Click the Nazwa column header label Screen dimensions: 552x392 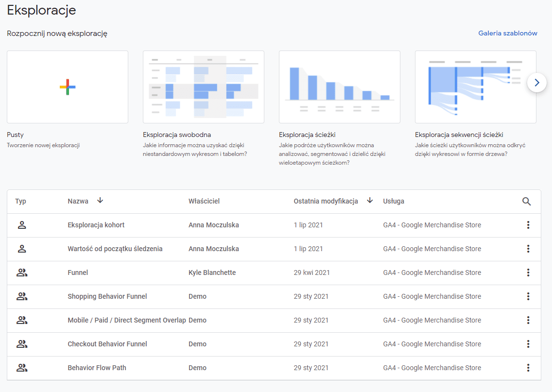(x=78, y=201)
